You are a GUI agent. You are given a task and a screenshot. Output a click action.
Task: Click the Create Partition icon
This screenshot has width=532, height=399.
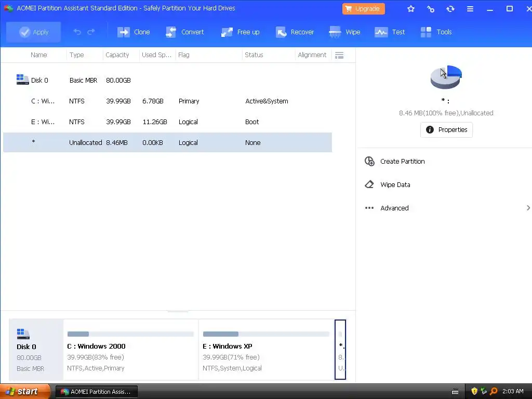tap(369, 161)
